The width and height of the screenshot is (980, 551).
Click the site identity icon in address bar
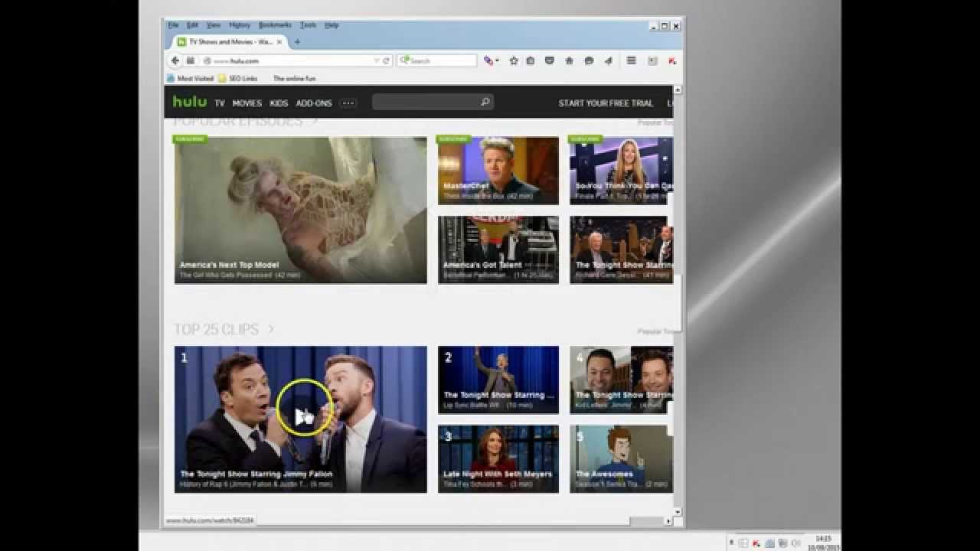[207, 60]
